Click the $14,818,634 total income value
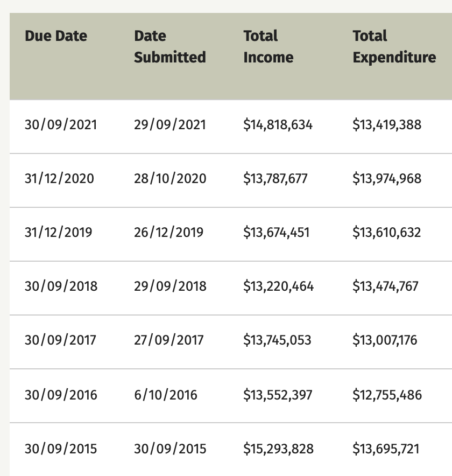Viewport: 452px width, 476px height. [278, 125]
